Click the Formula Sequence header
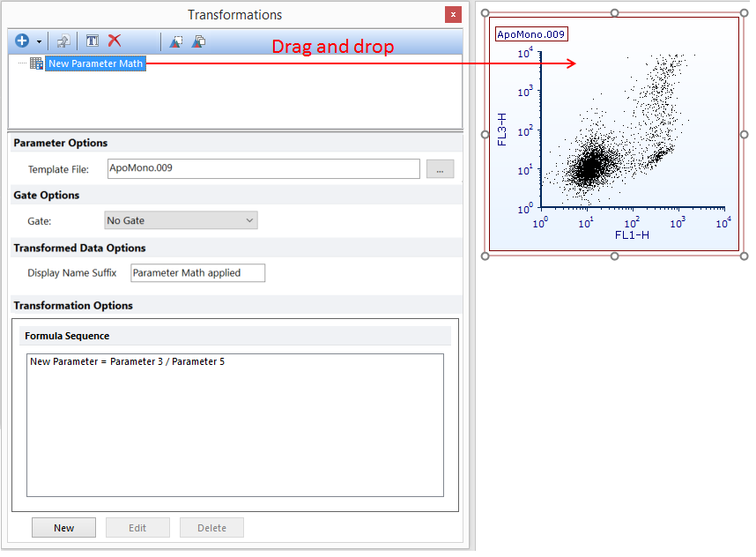This screenshot has width=756, height=557. click(67, 336)
